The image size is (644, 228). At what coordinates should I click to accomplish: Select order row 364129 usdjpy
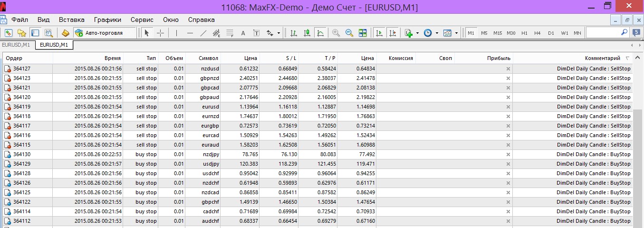tap(317, 164)
